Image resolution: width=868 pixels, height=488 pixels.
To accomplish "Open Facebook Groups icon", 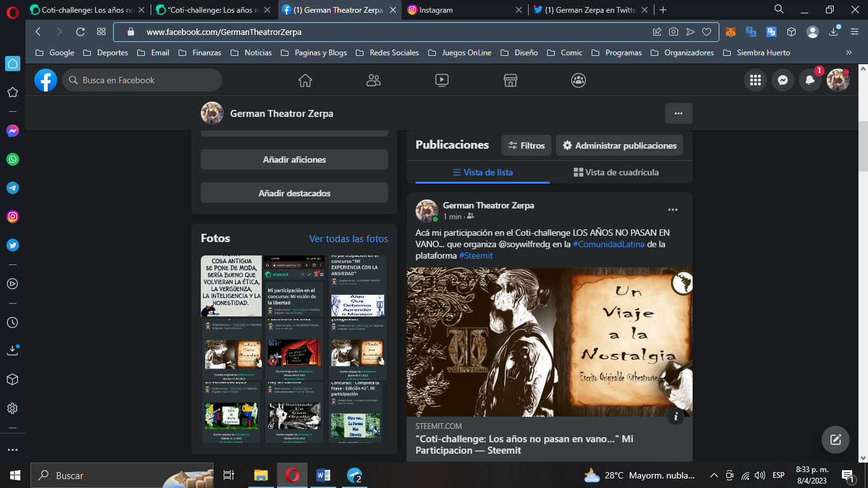I will [x=578, y=80].
